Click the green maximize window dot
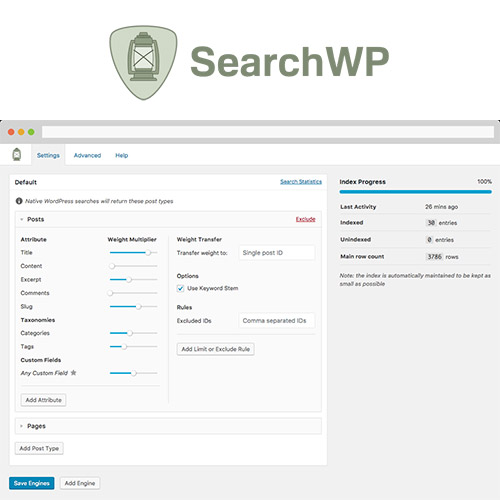This screenshot has width=500, height=500. [x=31, y=132]
